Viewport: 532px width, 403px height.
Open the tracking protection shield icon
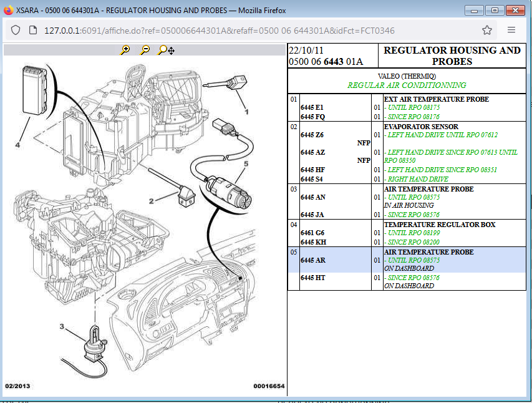[16, 30]
